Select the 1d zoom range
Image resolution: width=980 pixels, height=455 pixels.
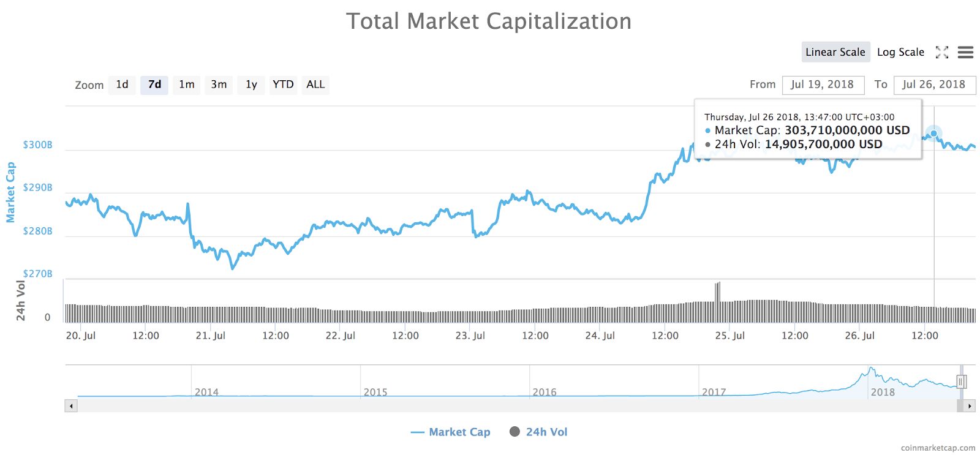[122, 85]
